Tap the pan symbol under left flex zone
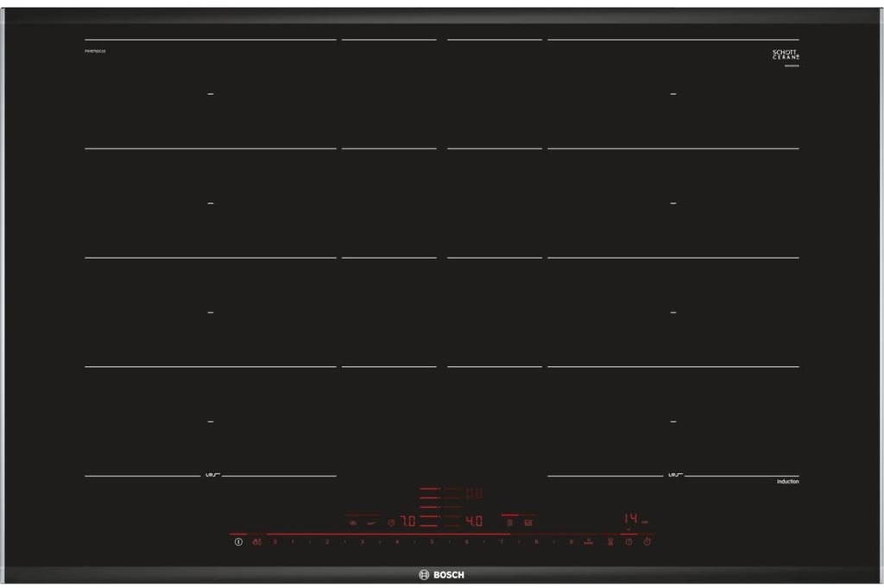The width and height of the screenshot is (884, 588). click(212, 475)
